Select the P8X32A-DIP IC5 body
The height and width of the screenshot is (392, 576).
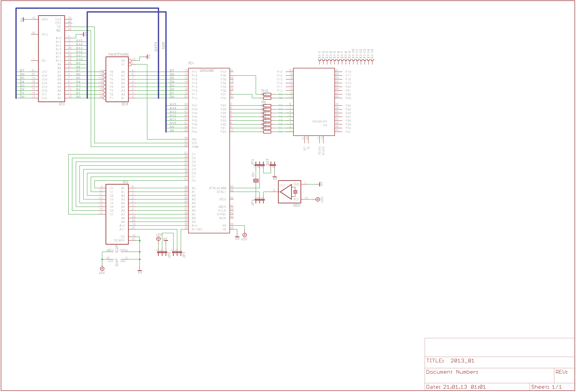pyautogui.click(x=314, y=102)
